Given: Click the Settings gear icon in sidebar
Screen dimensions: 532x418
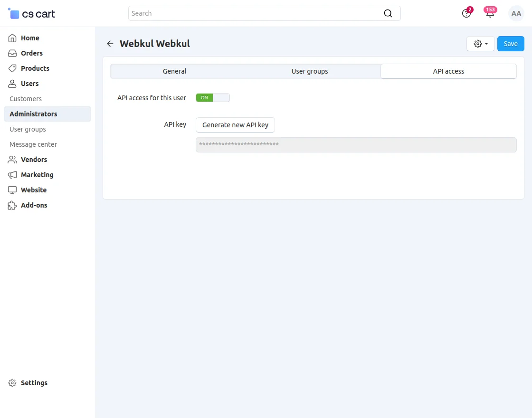Looking at the screenshot, I should pos(12,383).
